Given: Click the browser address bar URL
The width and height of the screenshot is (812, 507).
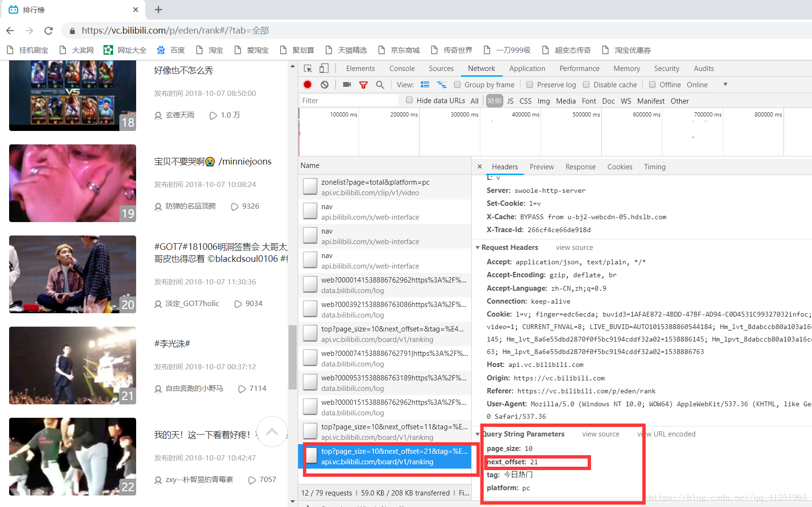Looking at the screenshot, I should coord(175,31).
